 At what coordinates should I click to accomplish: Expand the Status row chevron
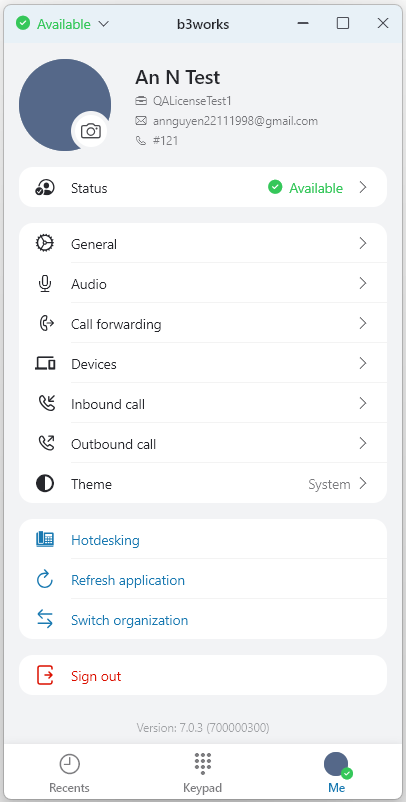click(x=363, y=188)
